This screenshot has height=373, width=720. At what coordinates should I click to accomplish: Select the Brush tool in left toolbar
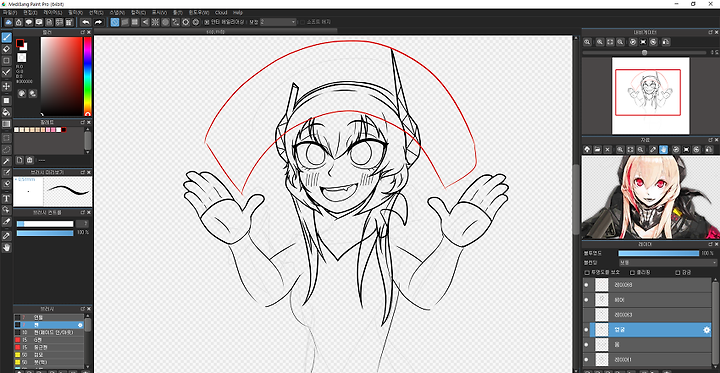point(6,37)
